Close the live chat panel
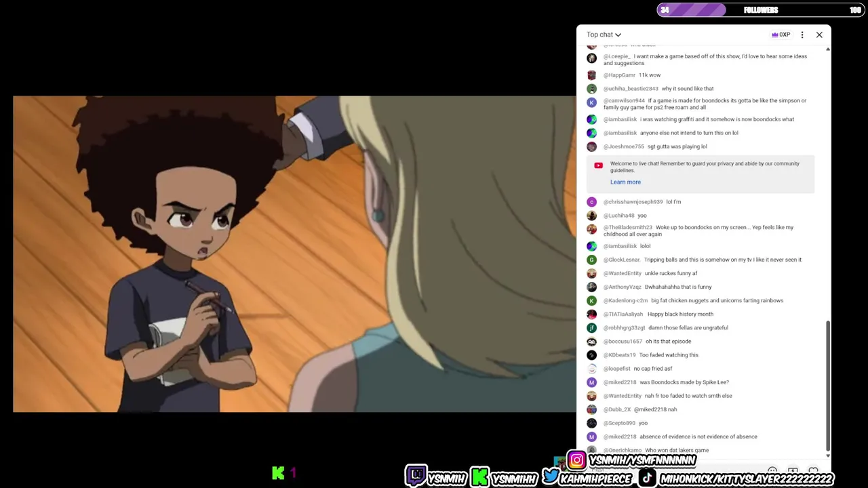Screen dimensions: 868x488 coord(819,35)
